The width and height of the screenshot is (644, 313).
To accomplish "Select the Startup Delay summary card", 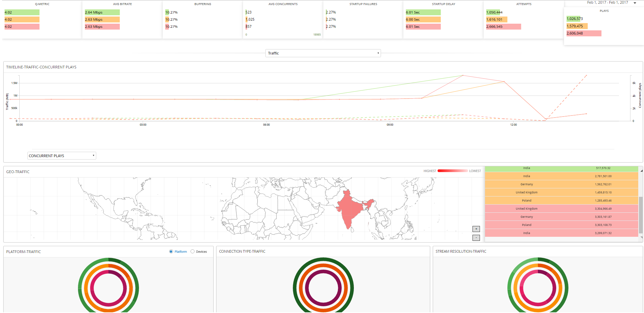I will point(443,19).
